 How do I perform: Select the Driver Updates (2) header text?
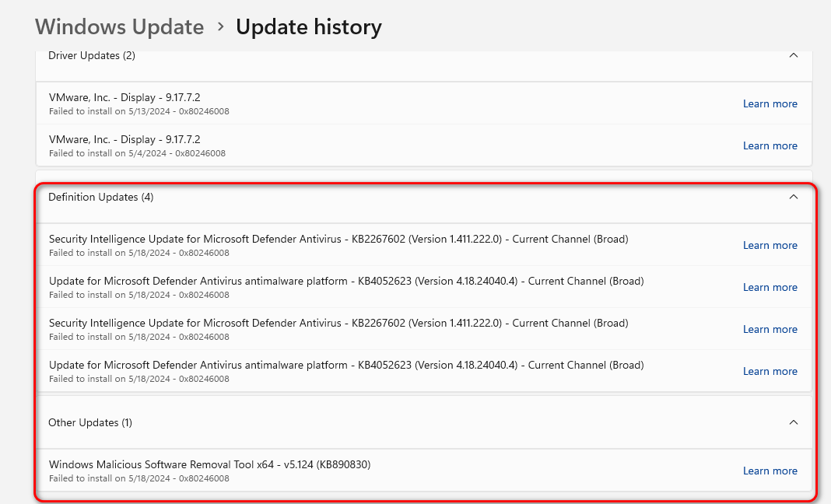(x=92, y=56)
